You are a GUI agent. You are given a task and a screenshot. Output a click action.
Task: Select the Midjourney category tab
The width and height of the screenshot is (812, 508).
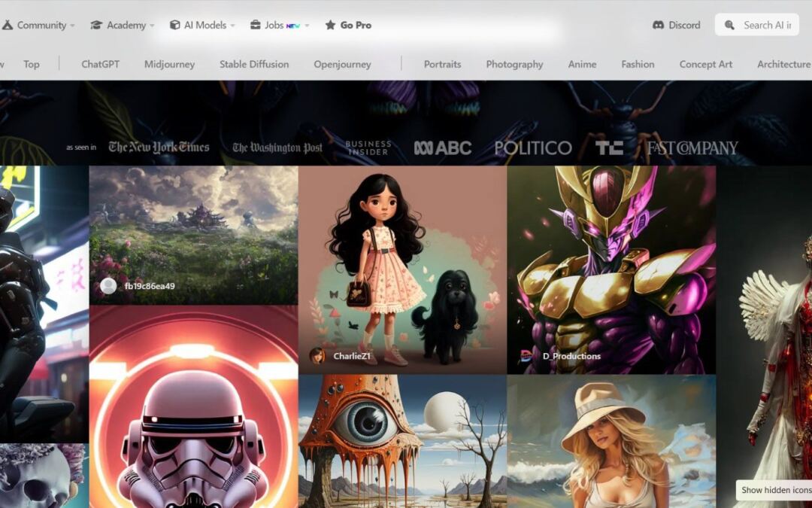169,64
